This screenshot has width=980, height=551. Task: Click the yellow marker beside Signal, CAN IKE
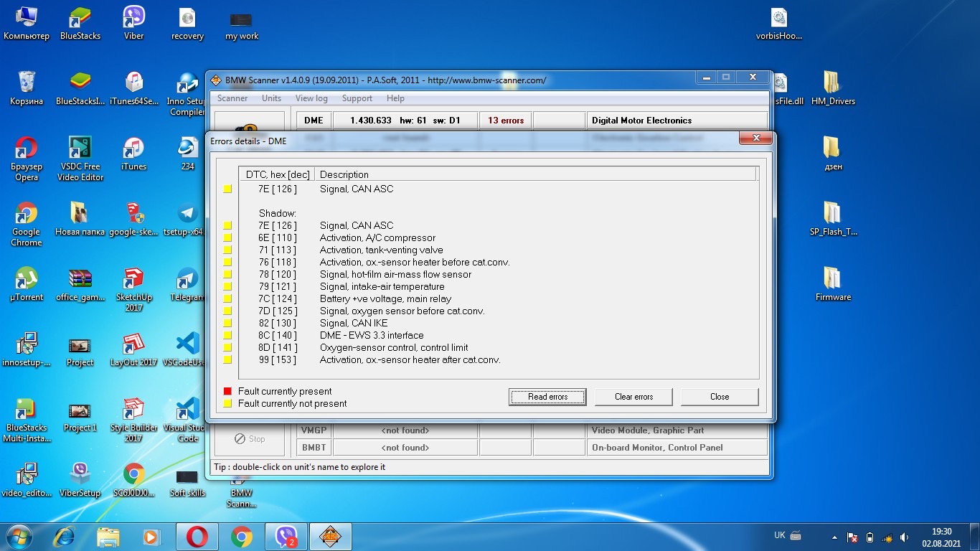[x=227, y=324]
